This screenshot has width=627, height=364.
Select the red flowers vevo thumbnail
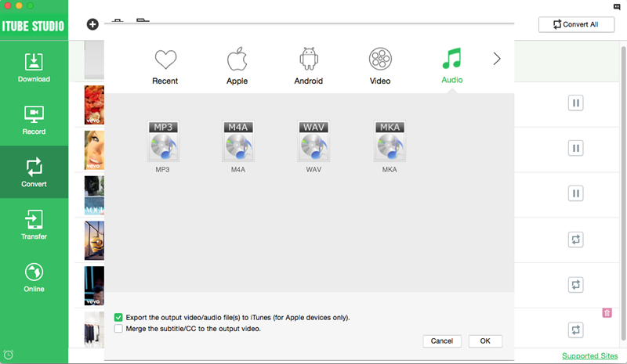[94, 105]
